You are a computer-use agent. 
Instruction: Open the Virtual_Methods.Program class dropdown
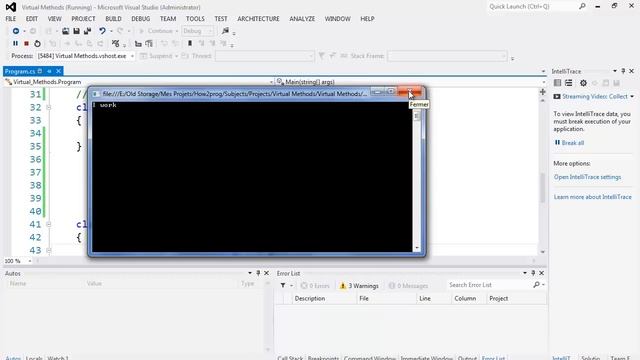click(x=271, y=82)
